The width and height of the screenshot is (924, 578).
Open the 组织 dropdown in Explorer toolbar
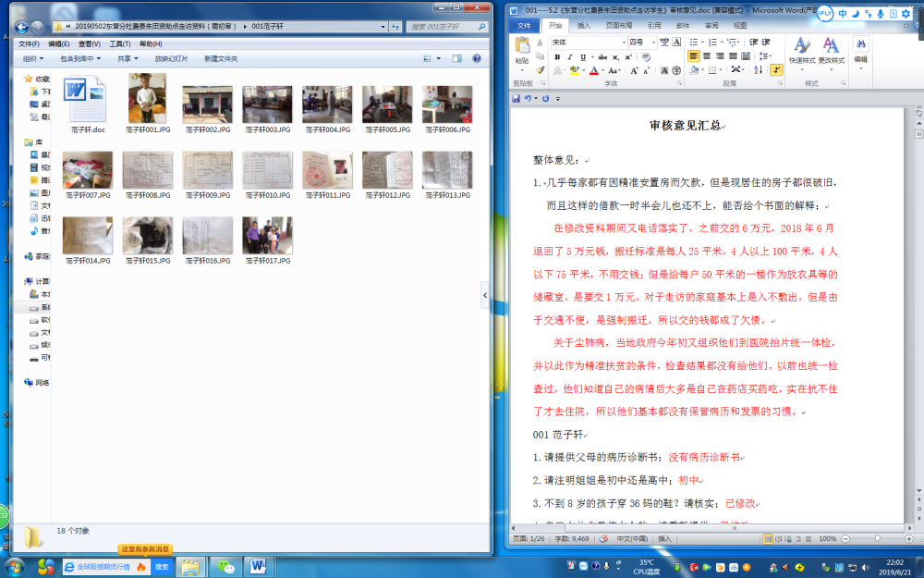[33, 58]
